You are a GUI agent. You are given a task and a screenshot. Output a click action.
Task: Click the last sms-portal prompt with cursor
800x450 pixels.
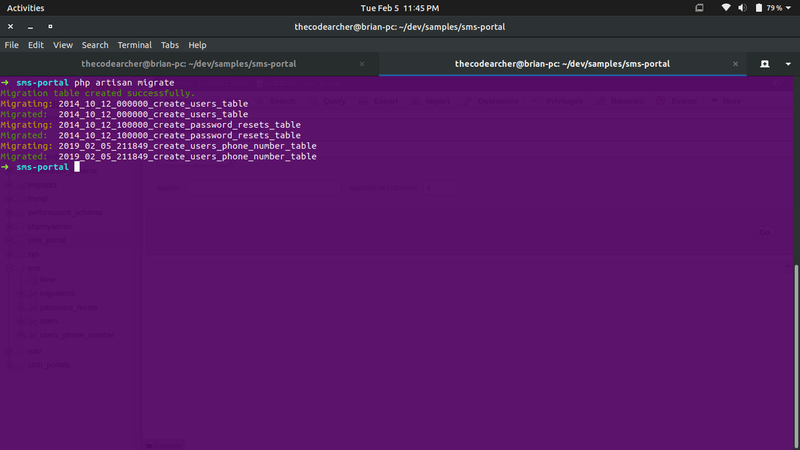click(40, 167)
